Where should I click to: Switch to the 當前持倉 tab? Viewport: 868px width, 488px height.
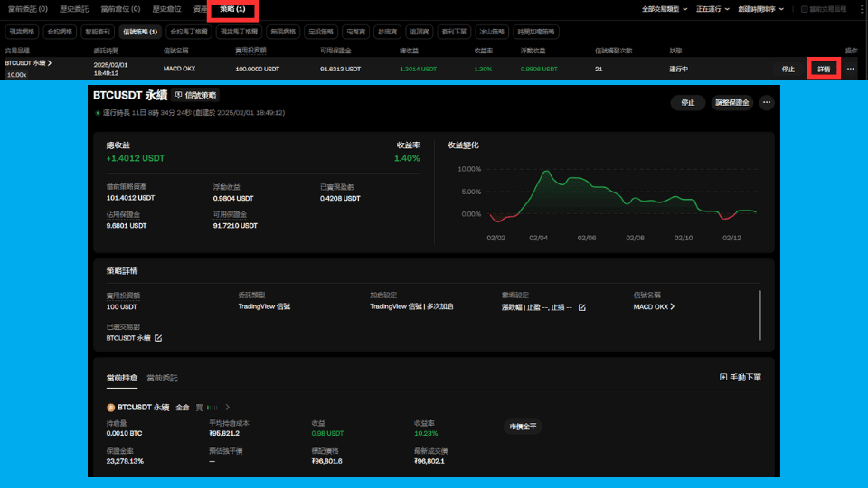coord(122,378)
